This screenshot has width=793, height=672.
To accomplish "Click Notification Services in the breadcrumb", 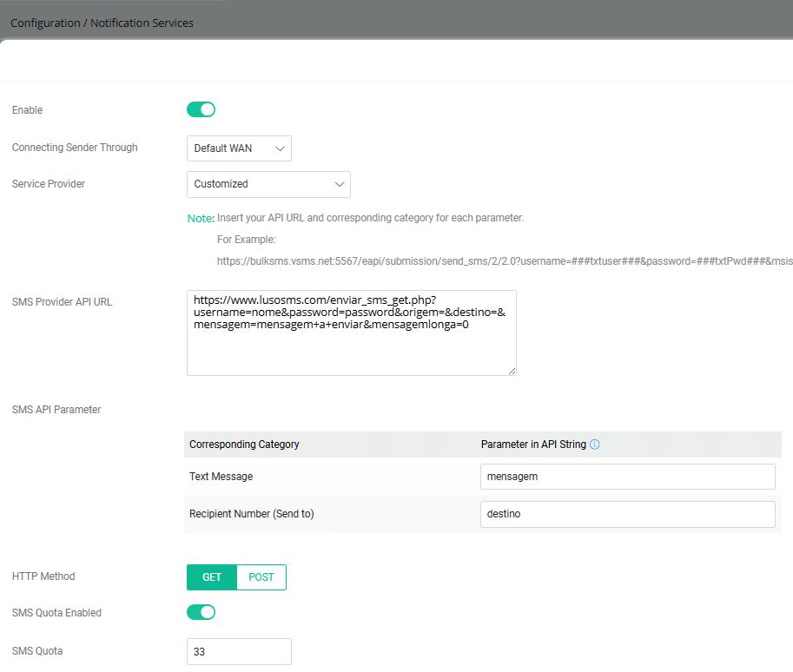I will click(142, 23).
